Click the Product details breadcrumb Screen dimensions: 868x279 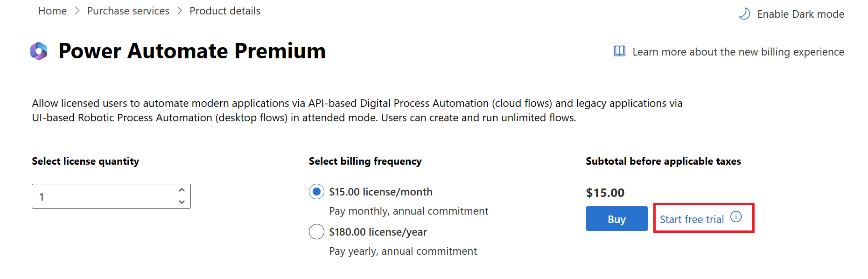(225, 11)
